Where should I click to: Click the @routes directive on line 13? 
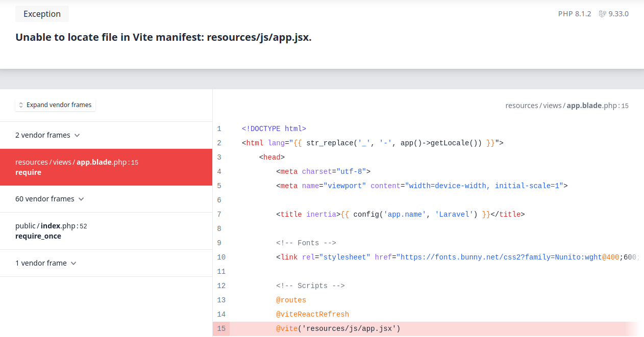point(291,300)
